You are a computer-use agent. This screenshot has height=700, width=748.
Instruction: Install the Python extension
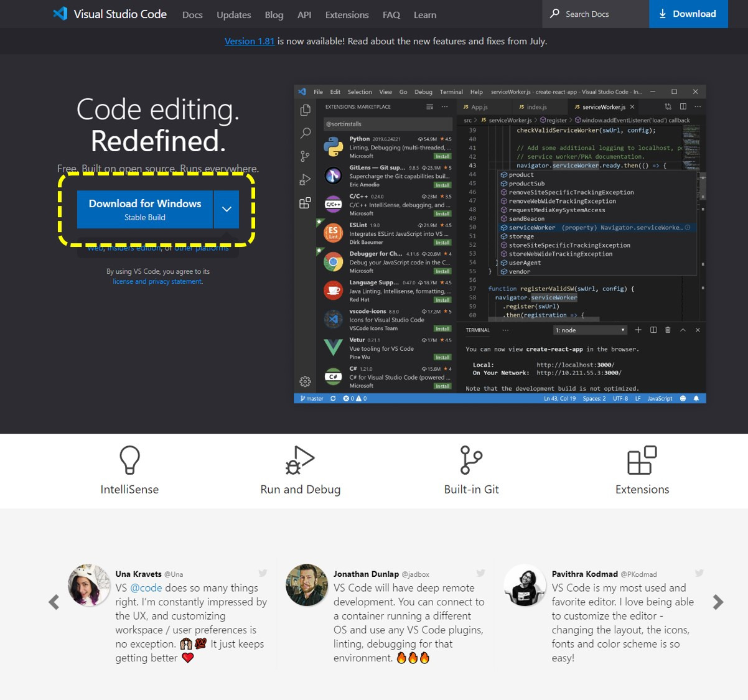(442, 156)
